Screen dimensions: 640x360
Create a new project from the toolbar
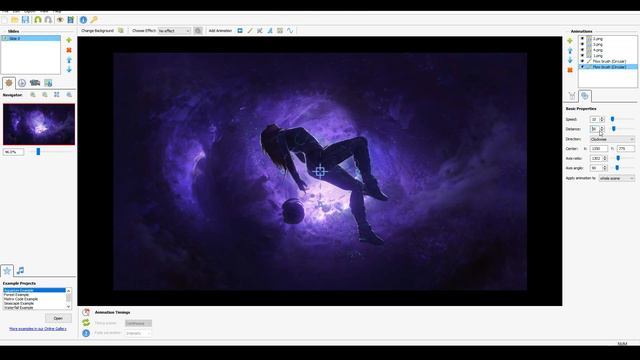[4, 20]
